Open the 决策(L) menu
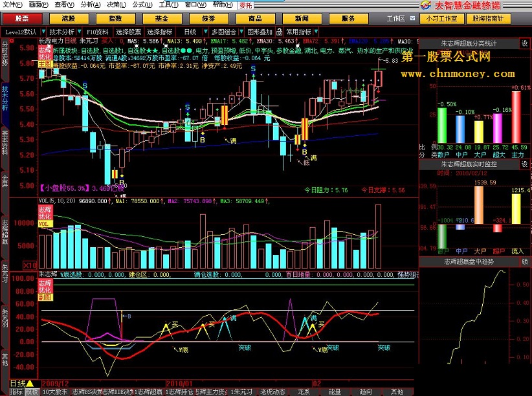 point(116,5)
